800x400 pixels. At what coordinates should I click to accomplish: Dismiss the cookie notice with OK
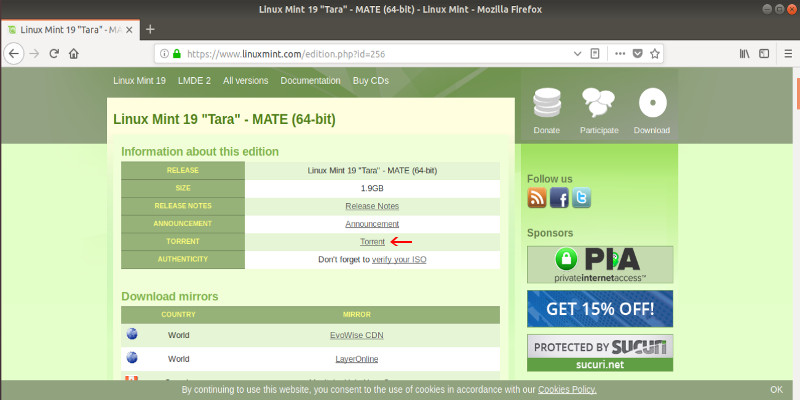tap(777, 390)
